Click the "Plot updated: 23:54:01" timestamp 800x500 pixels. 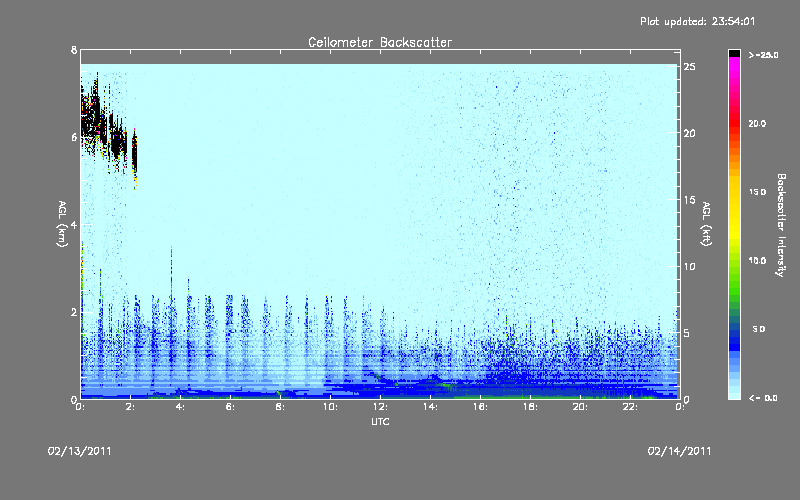click(x=697, y=21)
